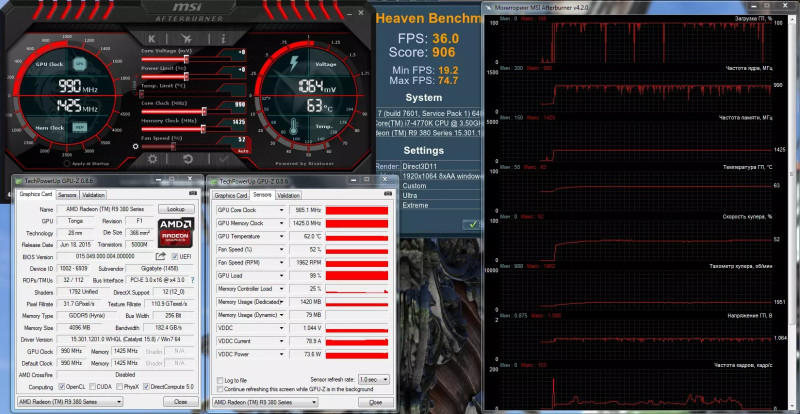Screen dimensions: 800x414
Task: Click the thermometer icon in the Temp gauge
Action: pyautogui.click(x=293, y=127)
